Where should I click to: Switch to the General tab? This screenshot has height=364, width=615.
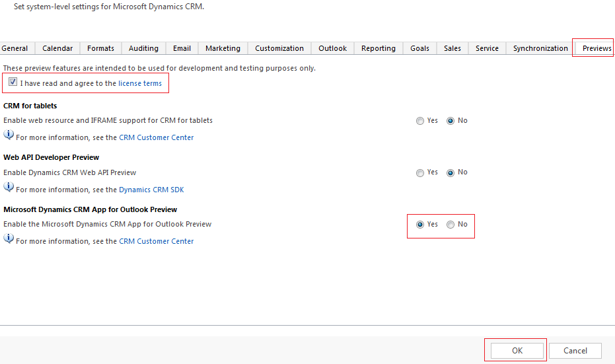click(17, 48)
